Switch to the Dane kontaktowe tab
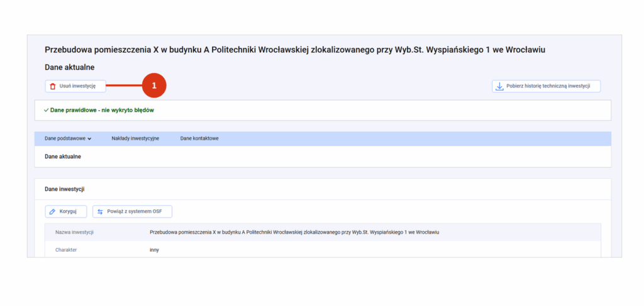Viewport: 644px width, 306px height. coord(199,139)
